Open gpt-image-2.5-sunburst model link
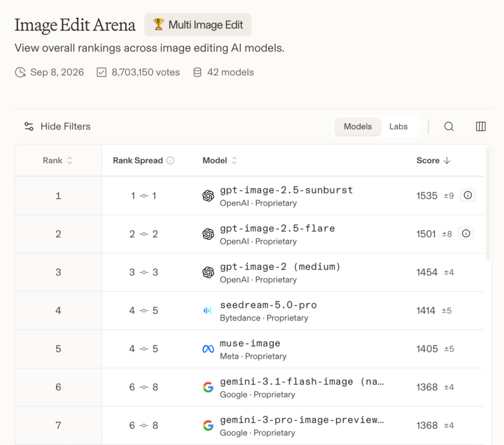504x445 pixels. point(286,190)
